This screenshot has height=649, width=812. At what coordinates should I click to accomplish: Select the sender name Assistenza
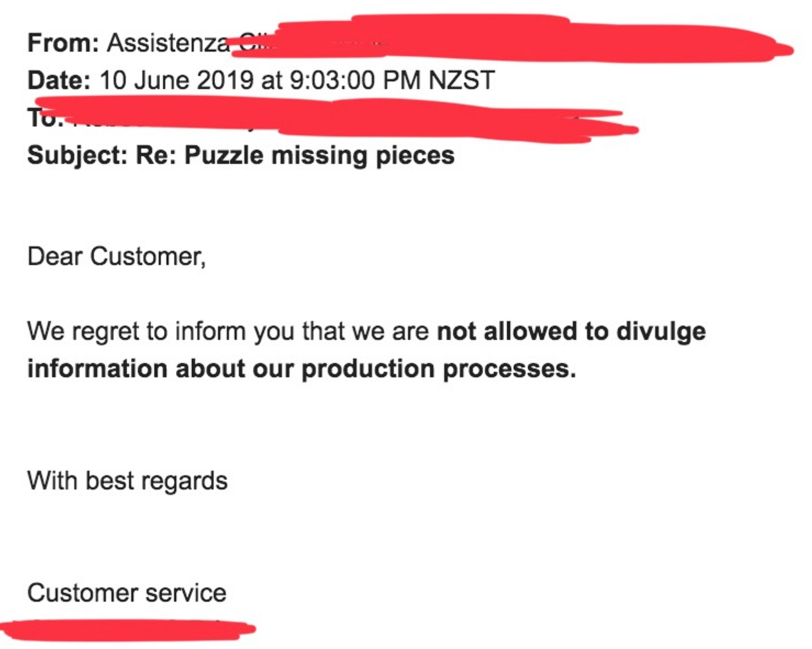pyautogui.click(x=168, y=43)
